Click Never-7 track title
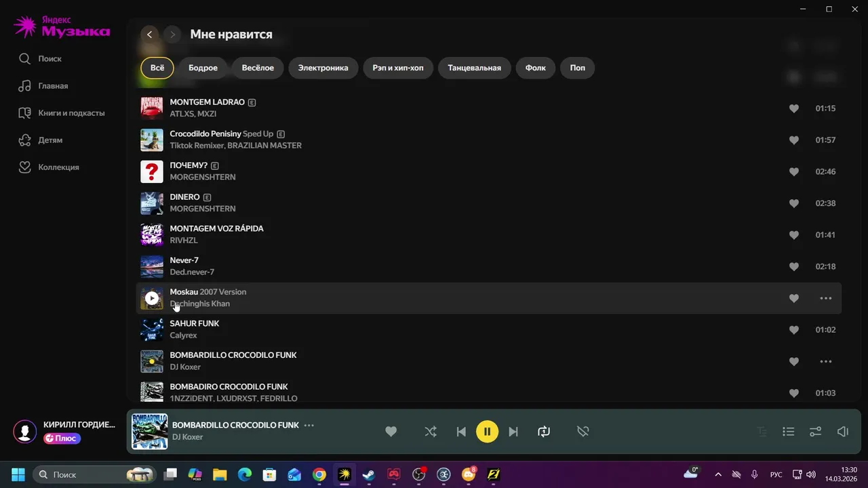868x488 pixels. click(184, 260)
